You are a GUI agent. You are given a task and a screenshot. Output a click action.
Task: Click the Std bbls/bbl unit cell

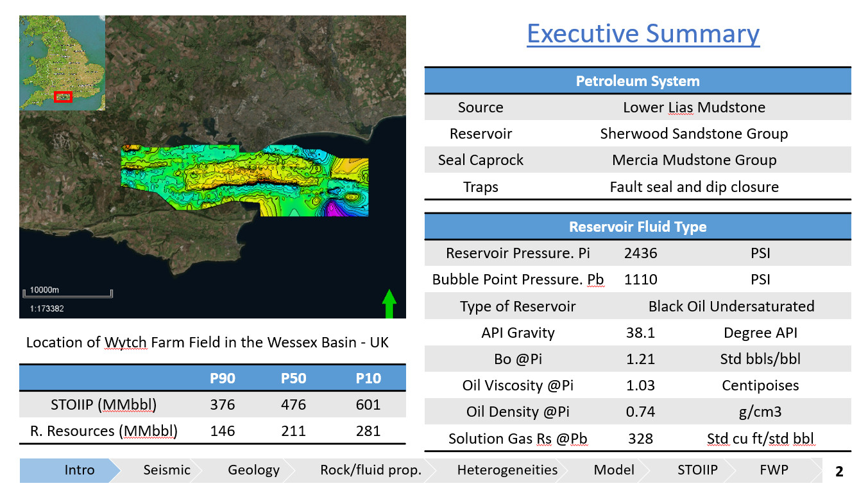(x=760, y=359)
